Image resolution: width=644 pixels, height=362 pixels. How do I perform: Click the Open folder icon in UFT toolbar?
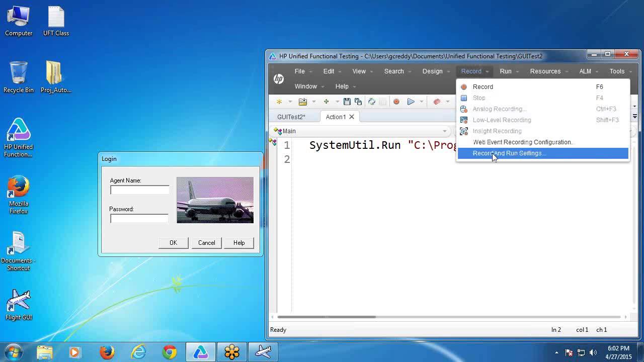point(302,102)
